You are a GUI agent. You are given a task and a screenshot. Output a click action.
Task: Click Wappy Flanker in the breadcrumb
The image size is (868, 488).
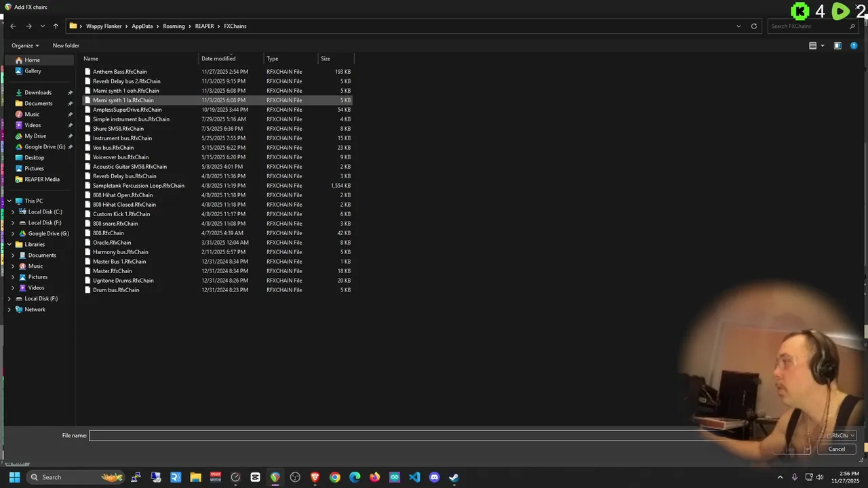(x=104, y=26)
